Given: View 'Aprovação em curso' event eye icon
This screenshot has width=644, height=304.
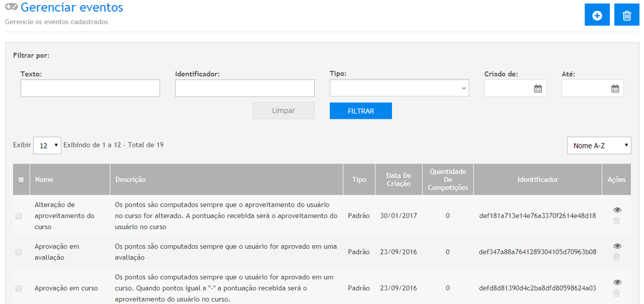Looking at the screenshot, I should (617, 282).
